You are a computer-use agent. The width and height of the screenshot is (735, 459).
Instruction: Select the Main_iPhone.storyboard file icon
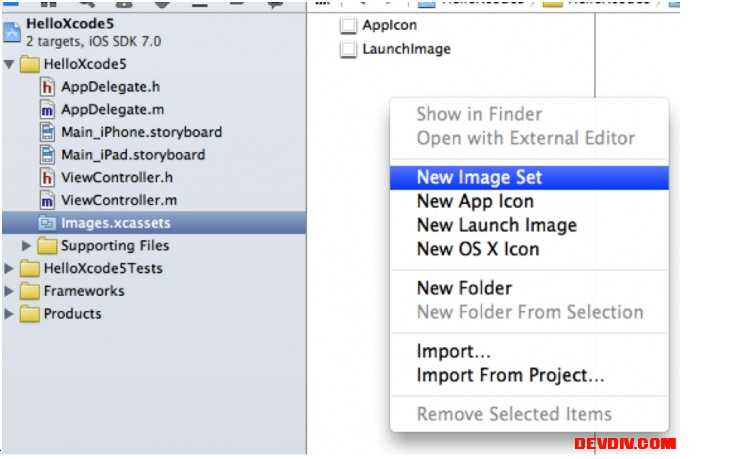pos(47,132)
